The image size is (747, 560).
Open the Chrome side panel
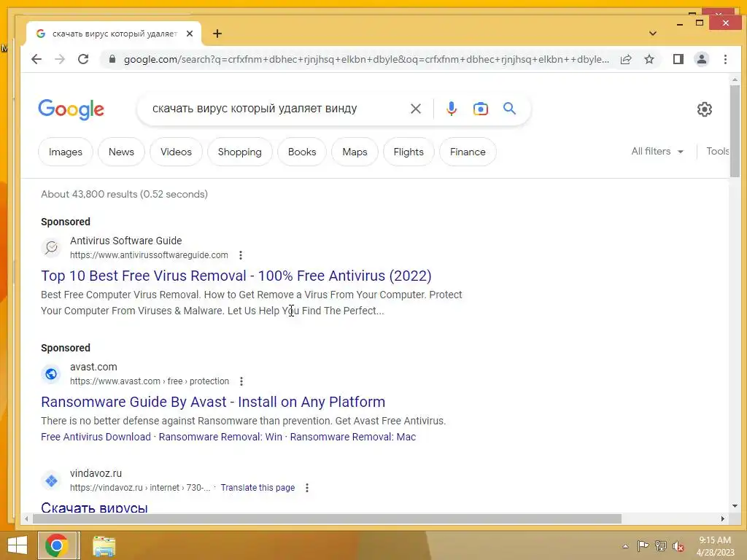pyautogui.click(x=678, y=59)
